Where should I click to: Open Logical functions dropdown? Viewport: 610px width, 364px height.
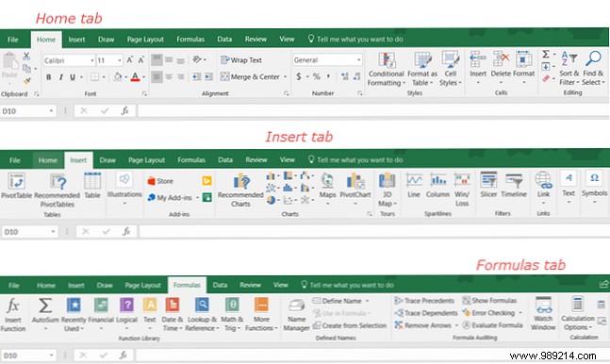coord(127,315)
